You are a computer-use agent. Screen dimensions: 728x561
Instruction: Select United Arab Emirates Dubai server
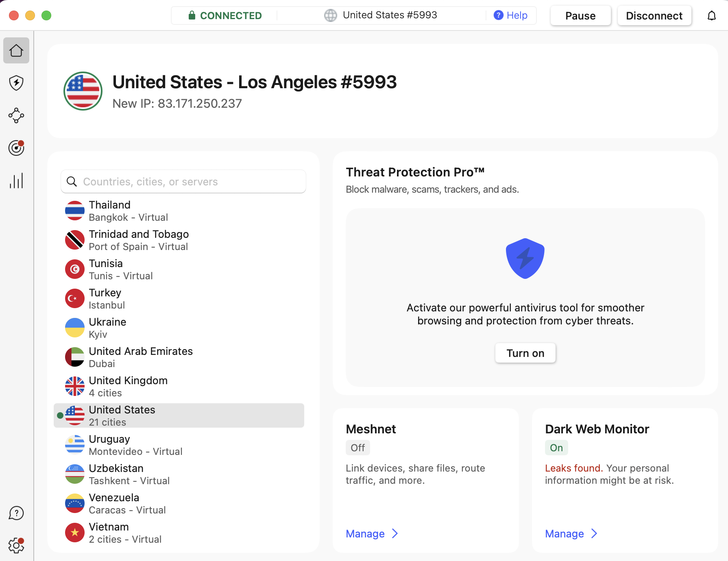coord(179,357)
